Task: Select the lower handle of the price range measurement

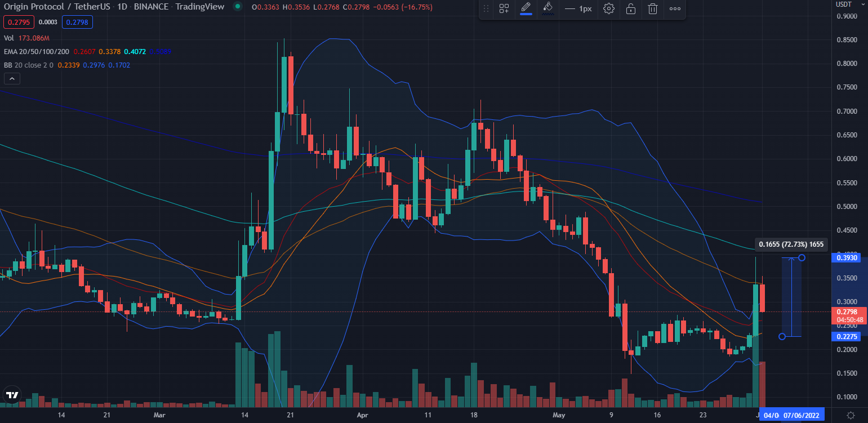Action: coord(782,337)
